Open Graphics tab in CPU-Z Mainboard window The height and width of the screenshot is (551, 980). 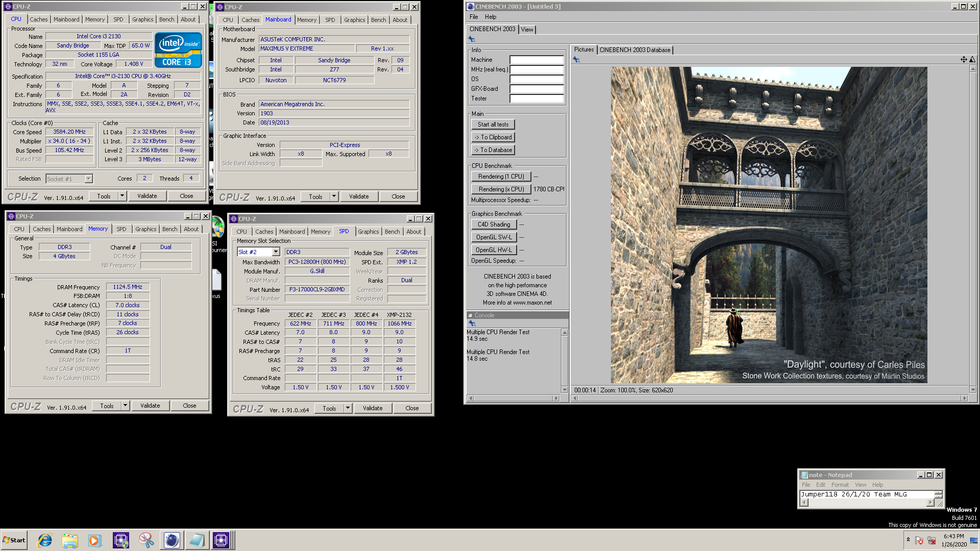click(x=354, y=20)
